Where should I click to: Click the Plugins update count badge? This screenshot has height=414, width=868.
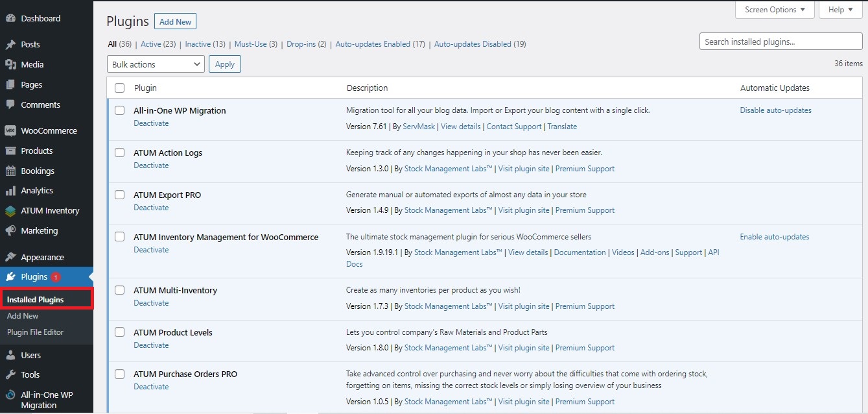click(x=56, y=277)
